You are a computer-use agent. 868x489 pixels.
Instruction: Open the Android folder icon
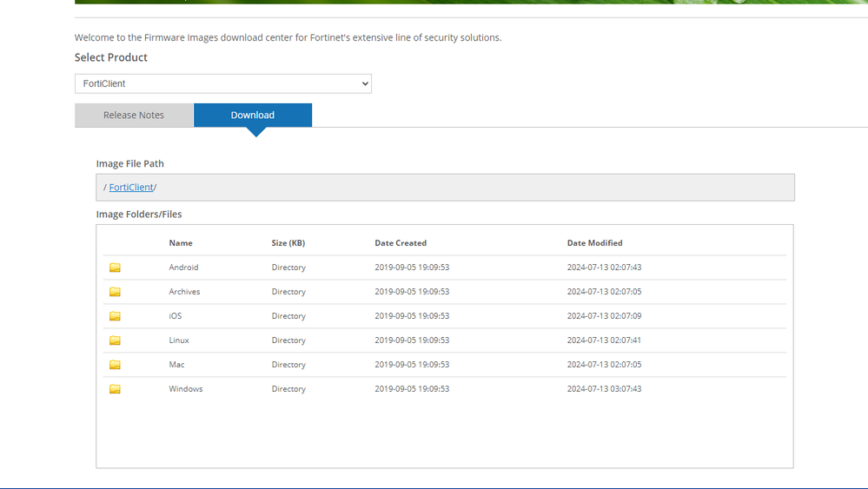[115, 268]
